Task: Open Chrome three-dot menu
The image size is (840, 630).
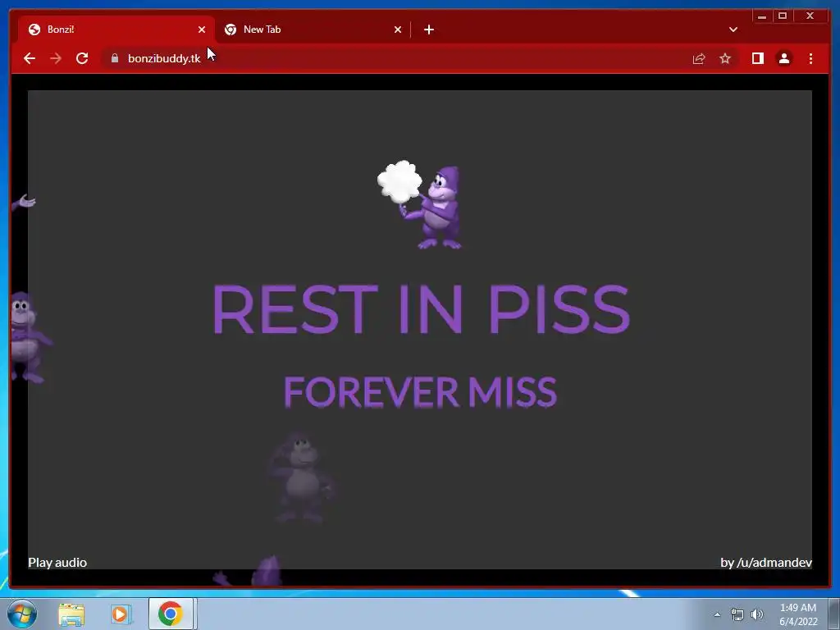Action: click(810, 58)
